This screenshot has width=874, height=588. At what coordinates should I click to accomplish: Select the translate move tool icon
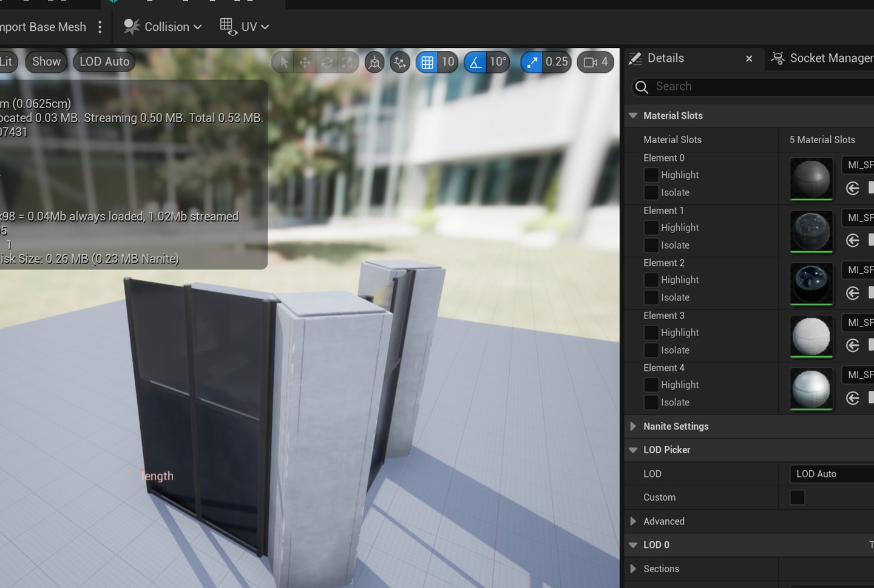(305, 62)
